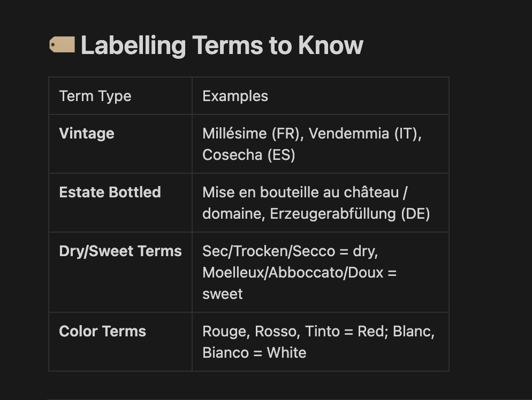Click 'Moelleux/Abboccato/Doux' text
Screen dimensions: 532x400
293,273
